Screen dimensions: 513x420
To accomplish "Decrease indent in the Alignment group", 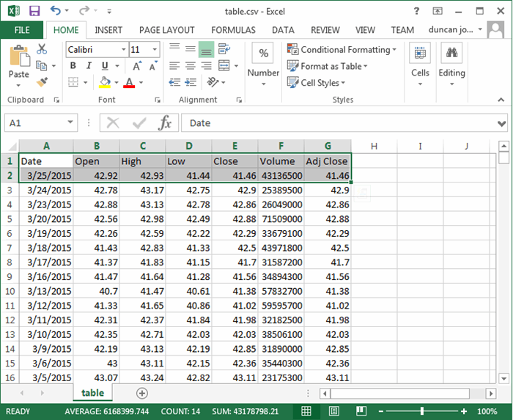I will tap(174, 82).
